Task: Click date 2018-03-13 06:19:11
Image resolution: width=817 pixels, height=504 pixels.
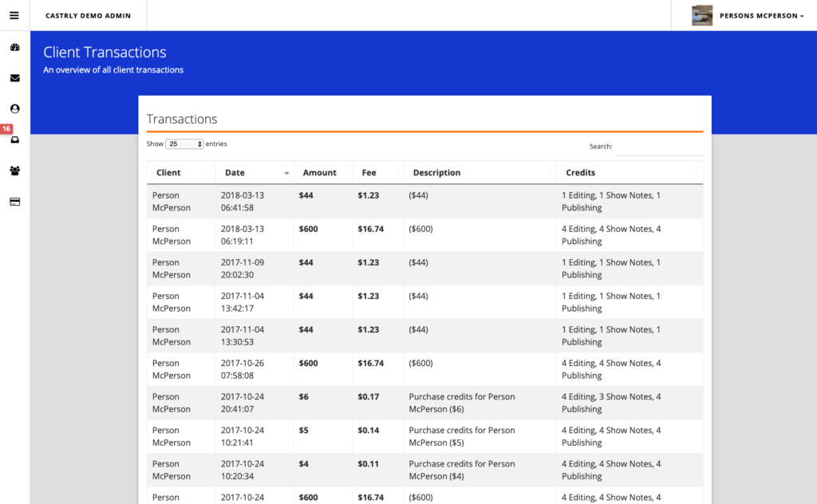Action: pyautogui.click(x=243, y=234)
